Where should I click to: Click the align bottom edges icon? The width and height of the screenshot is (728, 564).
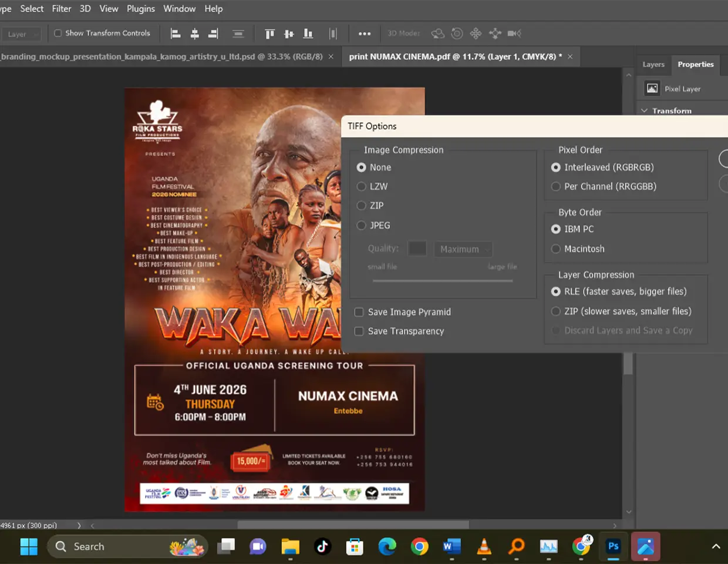click(x=308, y=33)
